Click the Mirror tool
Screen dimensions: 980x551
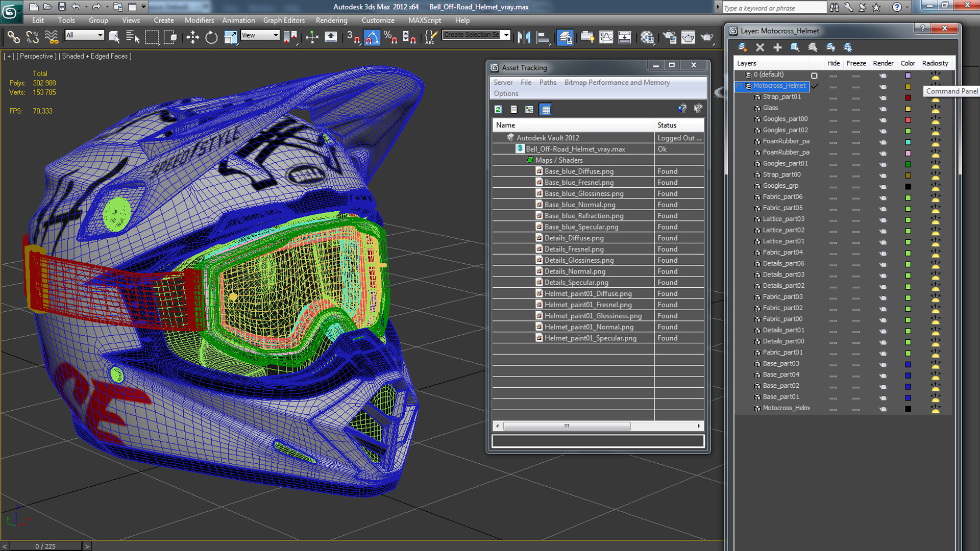(524, 37)
